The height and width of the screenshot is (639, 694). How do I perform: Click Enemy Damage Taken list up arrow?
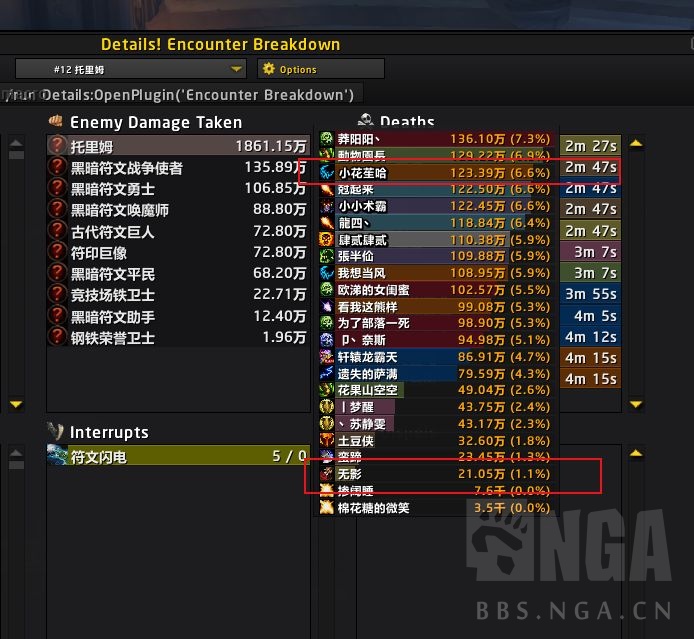tap(16, 142)
